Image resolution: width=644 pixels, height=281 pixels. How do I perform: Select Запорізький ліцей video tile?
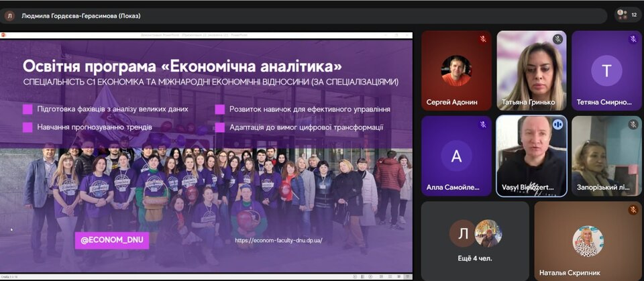pyautogui.click(x=606, y=156)
